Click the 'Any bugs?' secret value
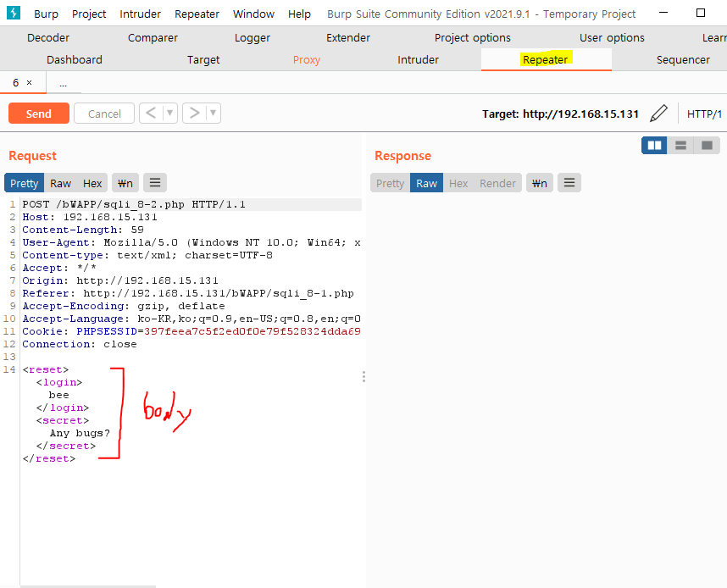727x588 pixels. point(80,433)
